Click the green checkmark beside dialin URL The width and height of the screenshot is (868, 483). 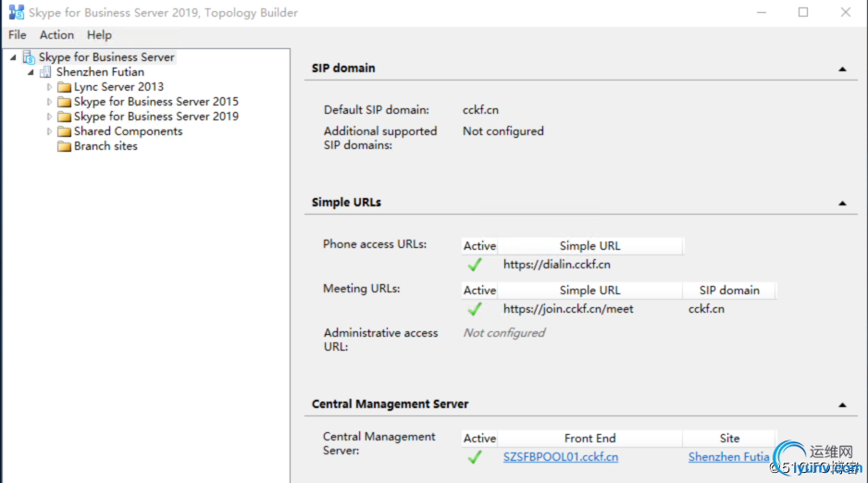[475, 265]
